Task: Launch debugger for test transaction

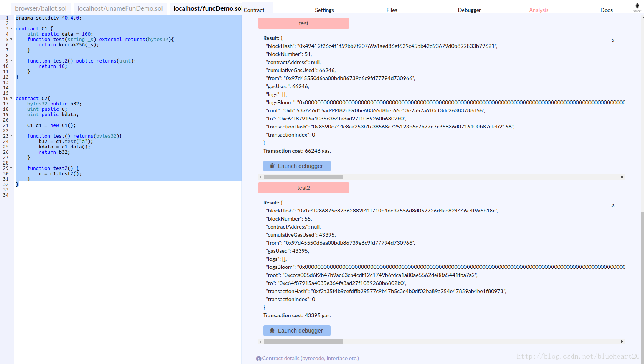Action: pos(297,166)
